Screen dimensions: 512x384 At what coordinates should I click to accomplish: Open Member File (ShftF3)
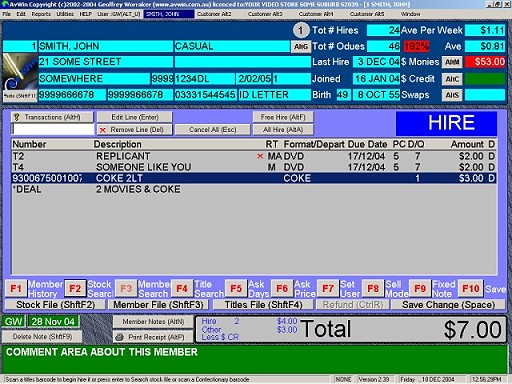tap(158, 305)
